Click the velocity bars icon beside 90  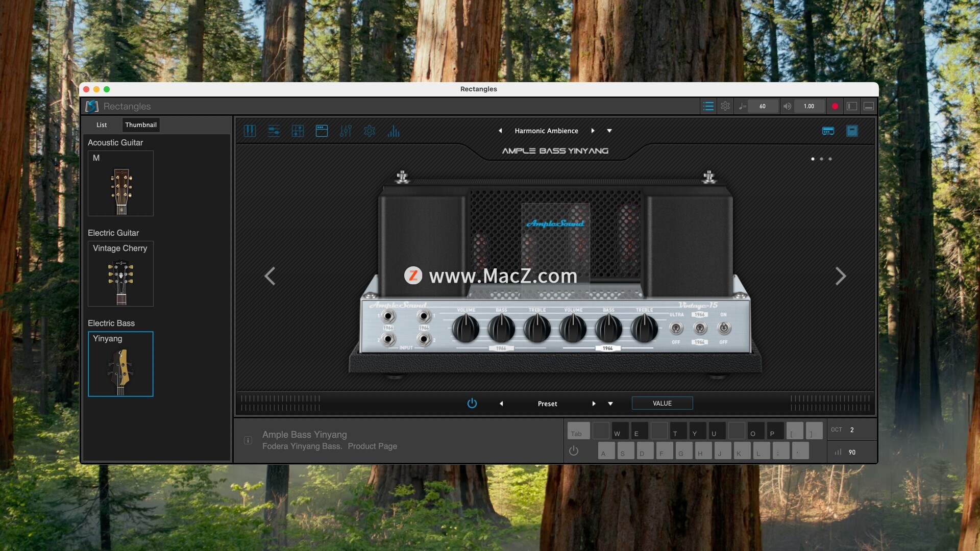pos(838,452)
